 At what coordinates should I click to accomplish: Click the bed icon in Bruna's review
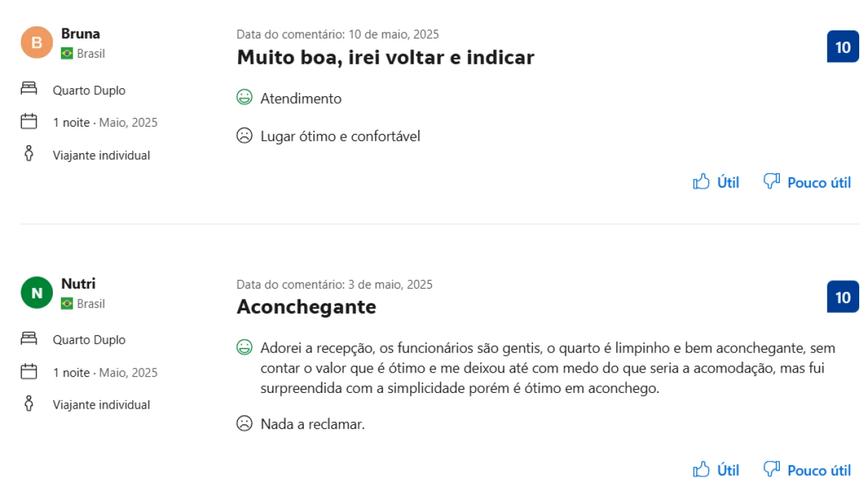tap(28, 89)
